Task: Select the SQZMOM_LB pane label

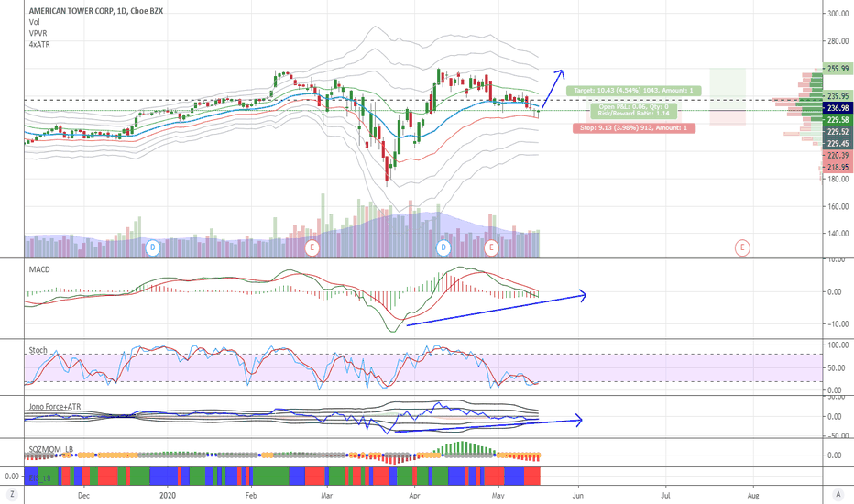Action: click(x=50, y=450)
